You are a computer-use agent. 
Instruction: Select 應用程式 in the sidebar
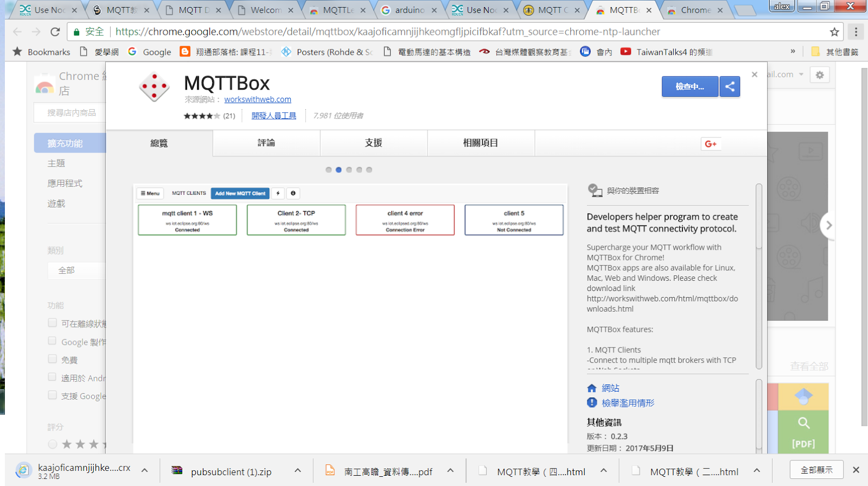click(x=65, y=184)
